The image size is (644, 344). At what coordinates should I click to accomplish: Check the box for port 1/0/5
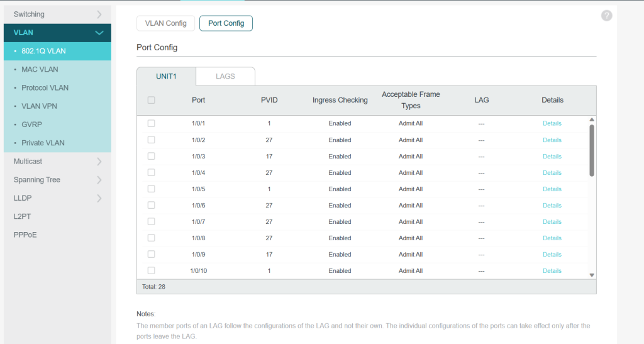click(x=151, y=189)
